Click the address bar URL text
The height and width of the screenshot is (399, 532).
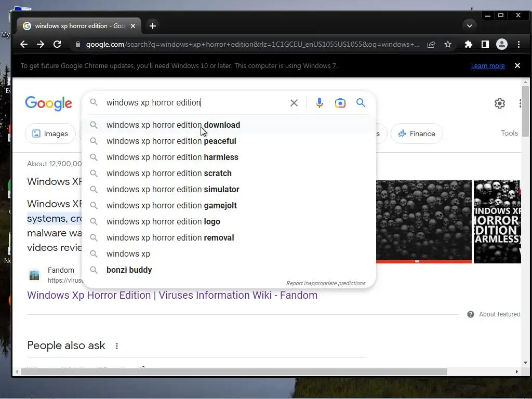(x=253, y=45)
